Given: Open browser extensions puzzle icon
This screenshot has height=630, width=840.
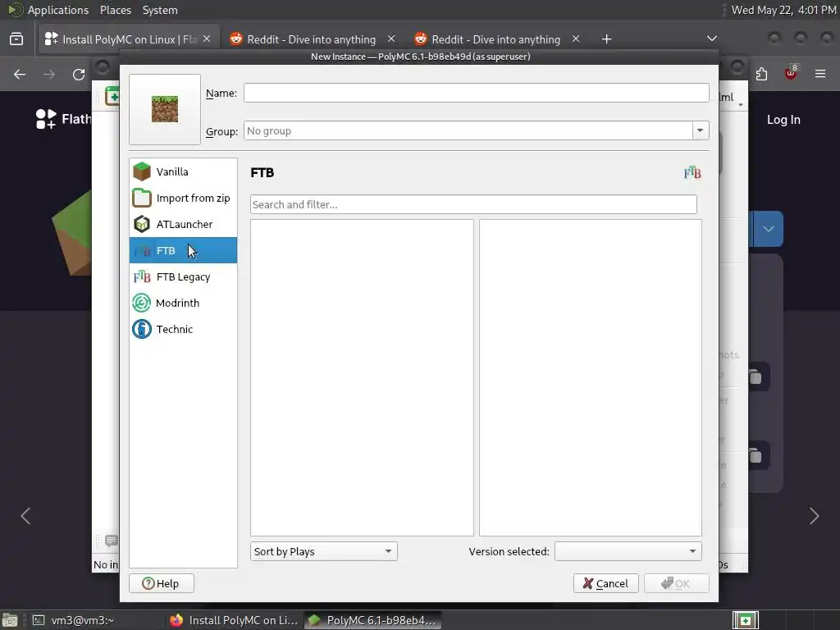Looking at the screenshot, I should (761, 74).
